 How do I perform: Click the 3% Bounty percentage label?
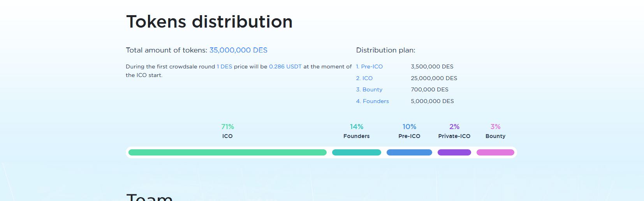click(x=495, y=127)
